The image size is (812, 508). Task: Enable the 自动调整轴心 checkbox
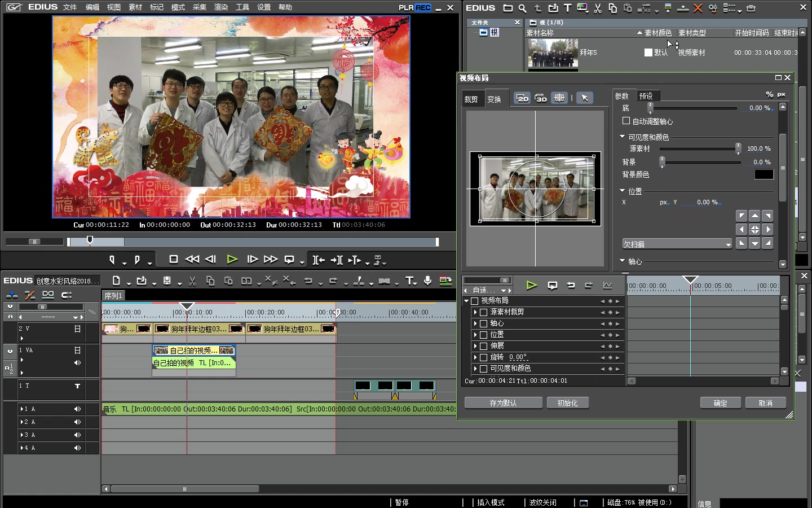(x=626, y=121)
